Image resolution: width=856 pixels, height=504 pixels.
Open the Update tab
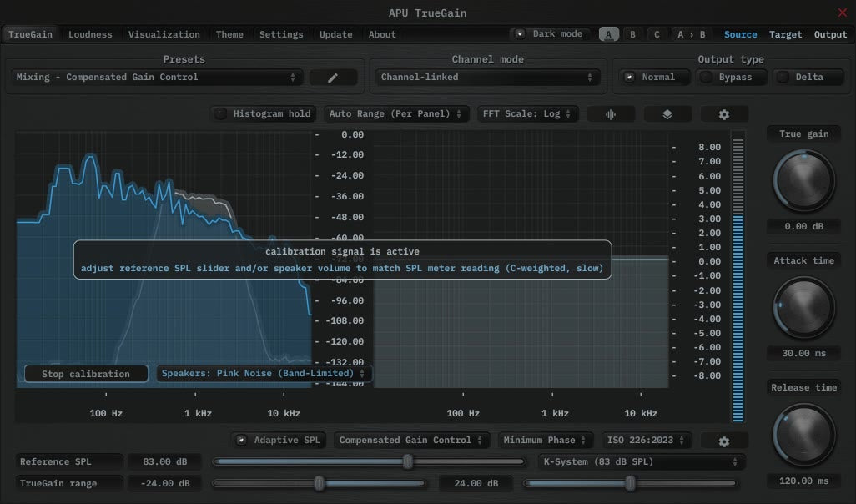[335, 34]
